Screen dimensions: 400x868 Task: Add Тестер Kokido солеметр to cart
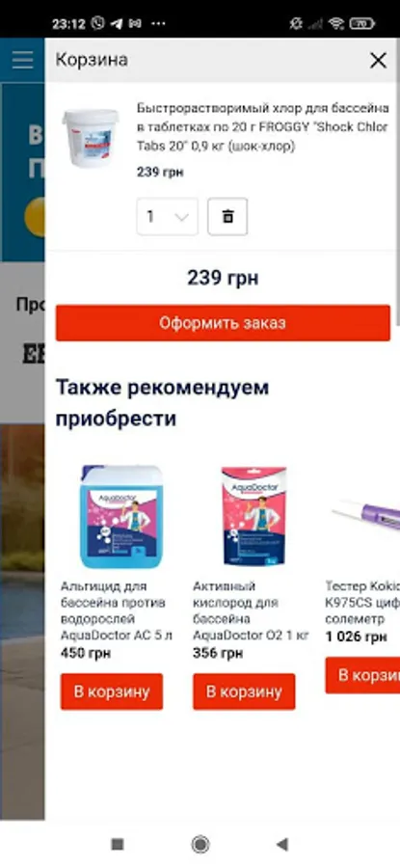click(x=363, y=675)
